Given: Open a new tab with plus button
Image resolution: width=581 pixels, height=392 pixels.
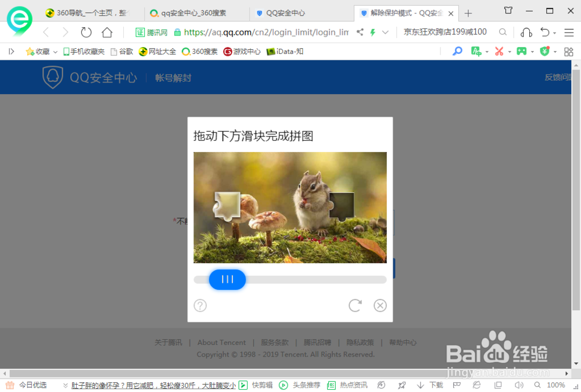Looking at the screenshot, I should coord(468,14).
